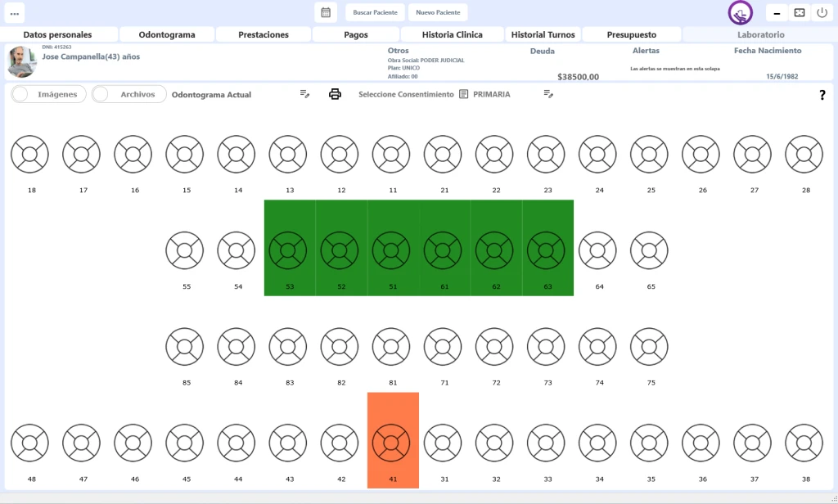Open the Odontograma Actual dropdown
Image resolution: width=838 pixels, height=504 pixels.
(211, 95)
